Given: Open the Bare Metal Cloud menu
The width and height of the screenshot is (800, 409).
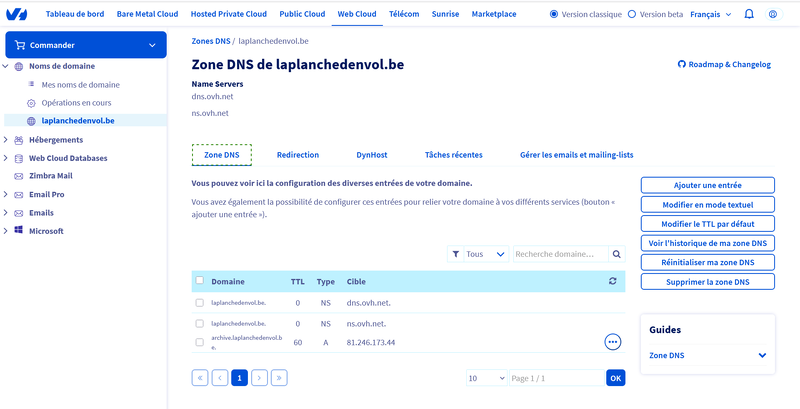Looking at the screenshot, I should click(147, 14).
